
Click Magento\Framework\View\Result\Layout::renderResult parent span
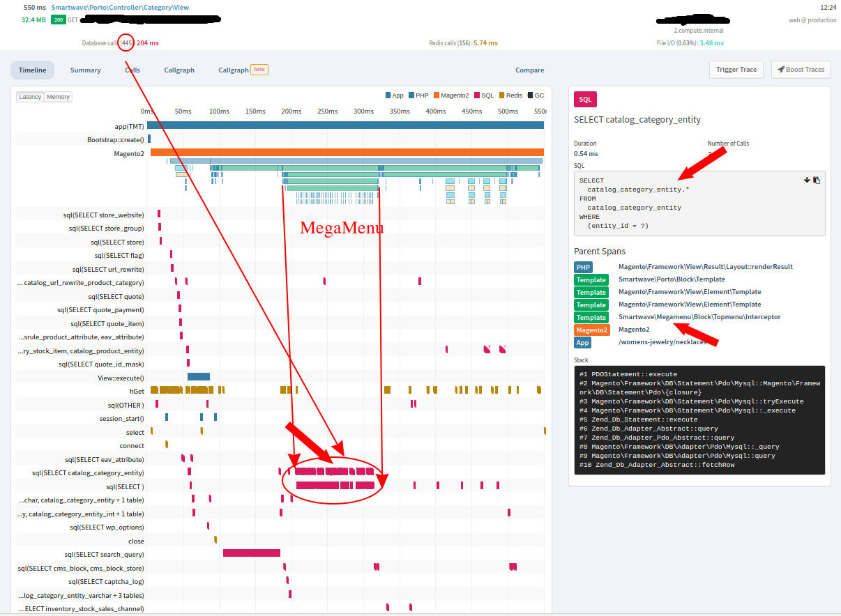705,267
